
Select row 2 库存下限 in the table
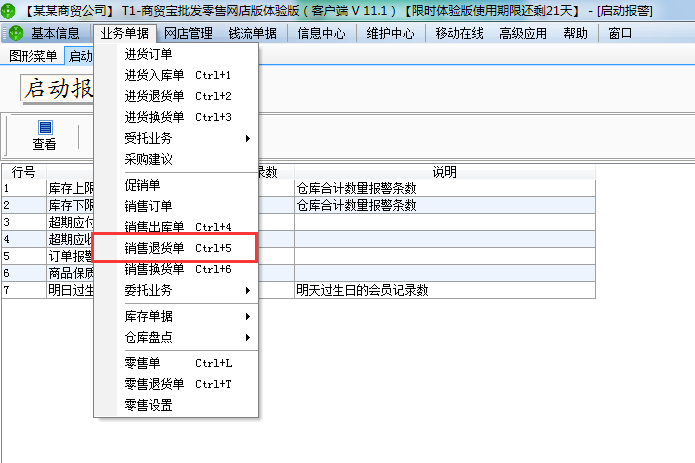(x=70, y=205)
